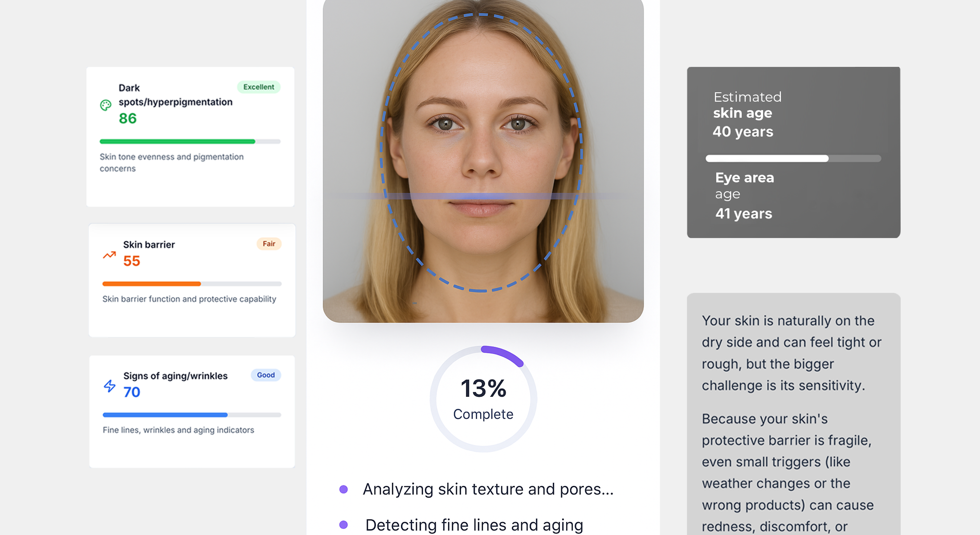Click the 13% Complete progress circle
Viewport: 980px width, 535px height.
pos(483,399)
